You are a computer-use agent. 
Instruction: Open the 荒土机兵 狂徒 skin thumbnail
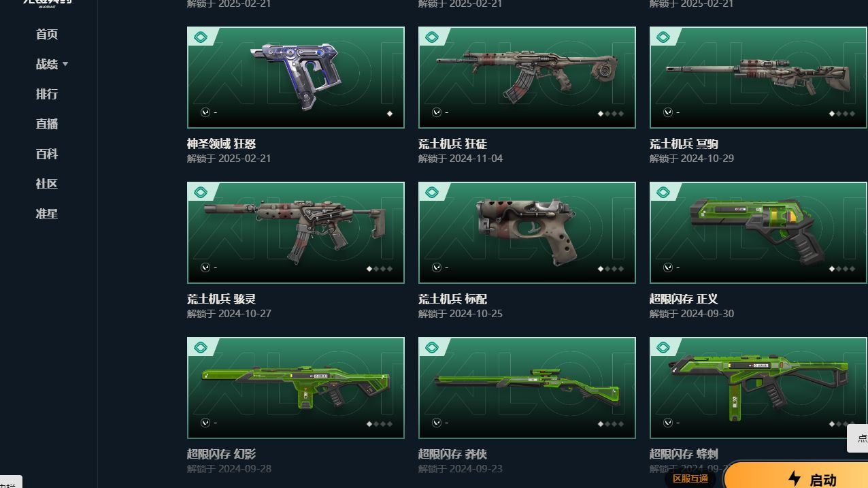527,78
